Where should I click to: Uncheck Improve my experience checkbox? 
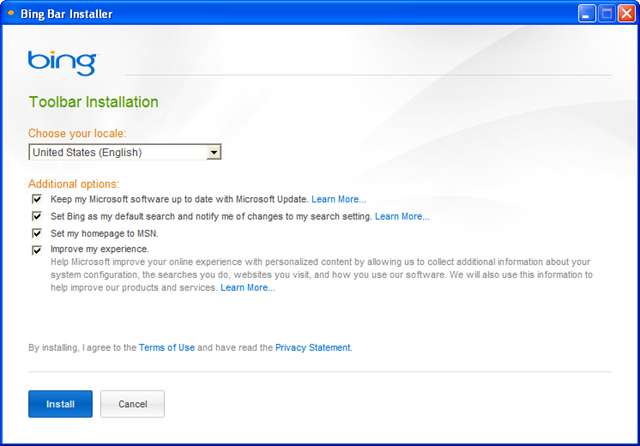coord(37,250)
